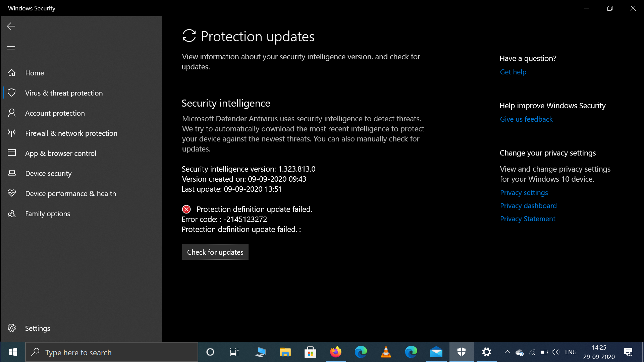Image resolution: width=644 pixels, height=362 pixels.
Task: Go to App & browser control
Action: pyautogui.click(x=60, y=153)
